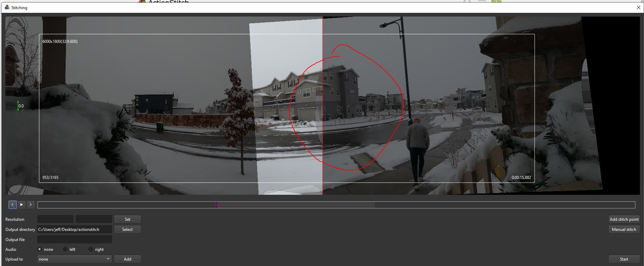Click the Output file text field

[x=74, y=240]
